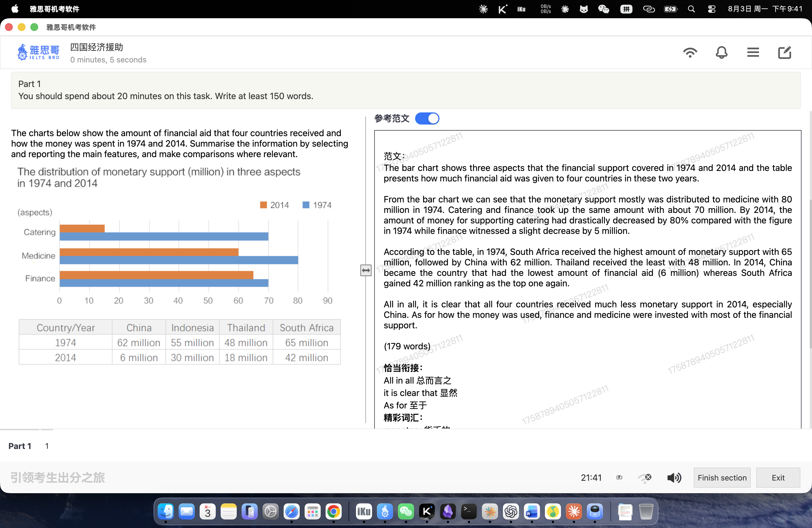This screenshot has height=528, width=812.
Task: Click the 1974 blue legend swatch
Action: [306, 205]
